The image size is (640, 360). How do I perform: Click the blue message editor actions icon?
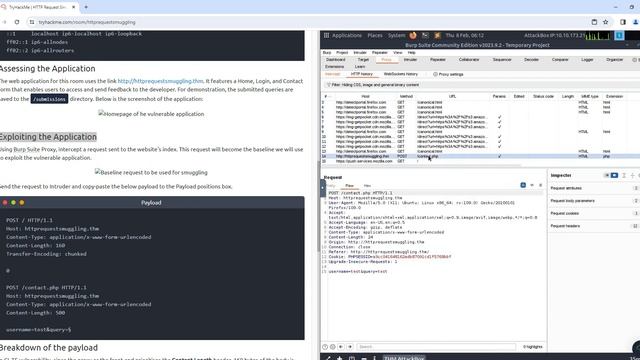[x=523, y=185]
